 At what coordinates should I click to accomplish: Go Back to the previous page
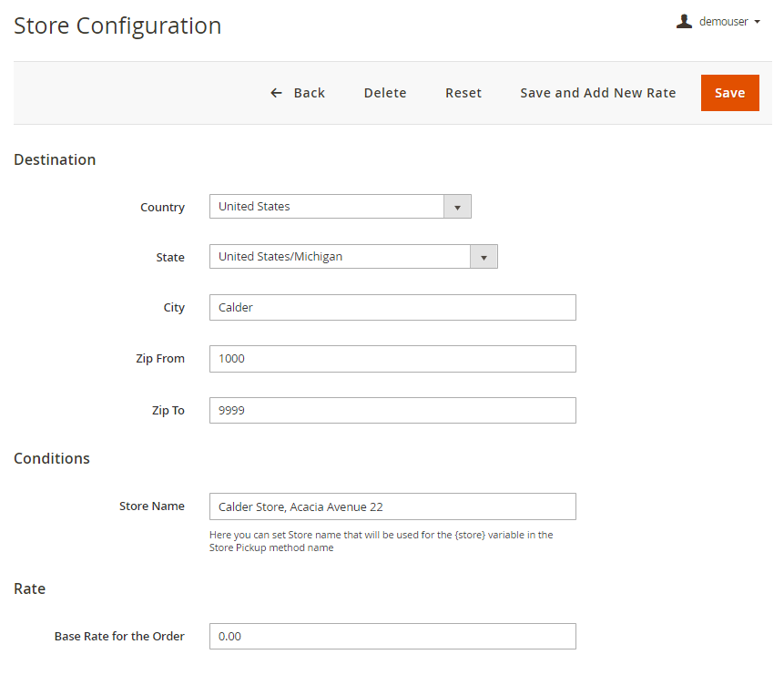tap(309, 93)
